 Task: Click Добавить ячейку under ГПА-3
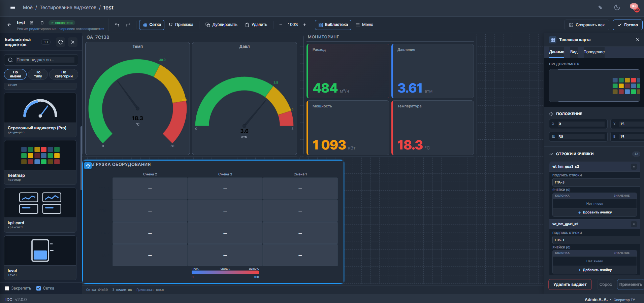click(x=595, y=212)
